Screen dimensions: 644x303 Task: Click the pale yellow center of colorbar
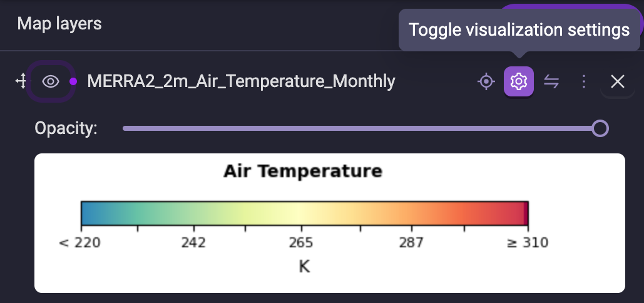pos(302,213)
